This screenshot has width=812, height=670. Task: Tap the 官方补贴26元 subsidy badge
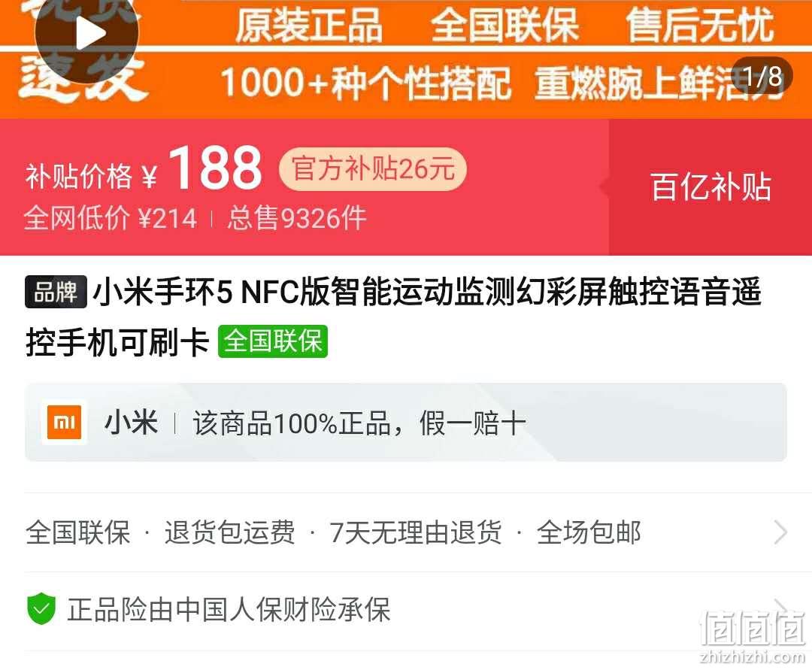pyautogui.click(x=373, y=168)
